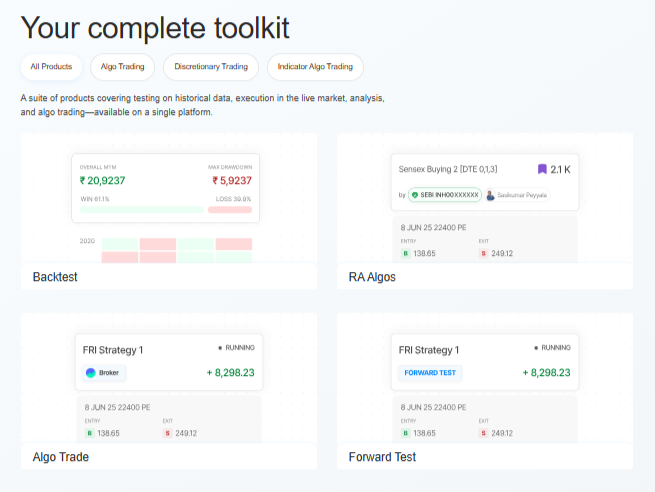
Task: Click red S exit icon in Forward Test card
Action: coord(484,433)
